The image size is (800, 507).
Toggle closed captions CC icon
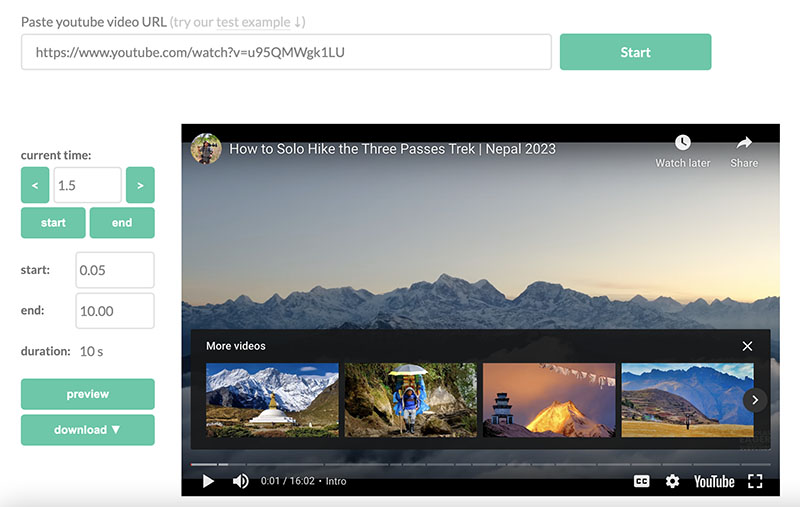coord(642,481)
